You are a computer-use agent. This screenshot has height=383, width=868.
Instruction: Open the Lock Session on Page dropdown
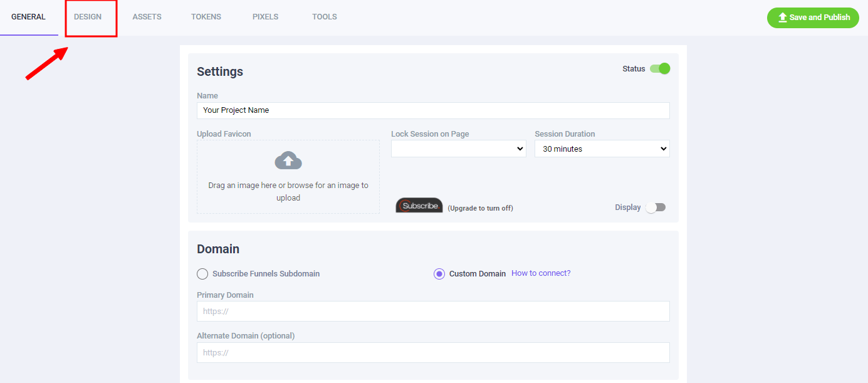click(458, 149)
